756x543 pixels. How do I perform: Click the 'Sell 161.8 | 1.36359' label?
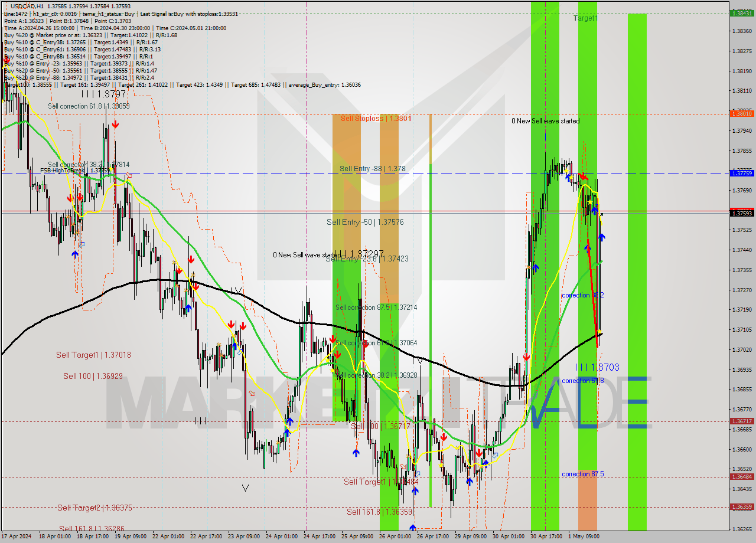(380, 512)
